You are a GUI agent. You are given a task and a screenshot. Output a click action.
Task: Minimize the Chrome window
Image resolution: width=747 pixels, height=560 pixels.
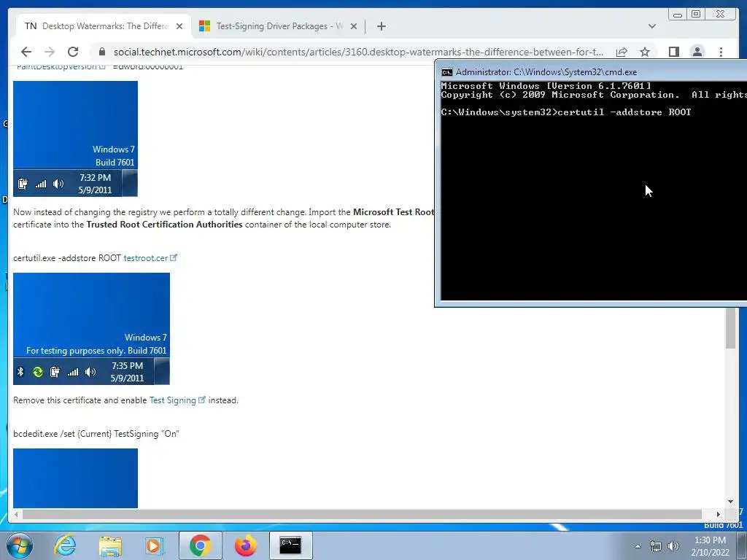[677, 15]
